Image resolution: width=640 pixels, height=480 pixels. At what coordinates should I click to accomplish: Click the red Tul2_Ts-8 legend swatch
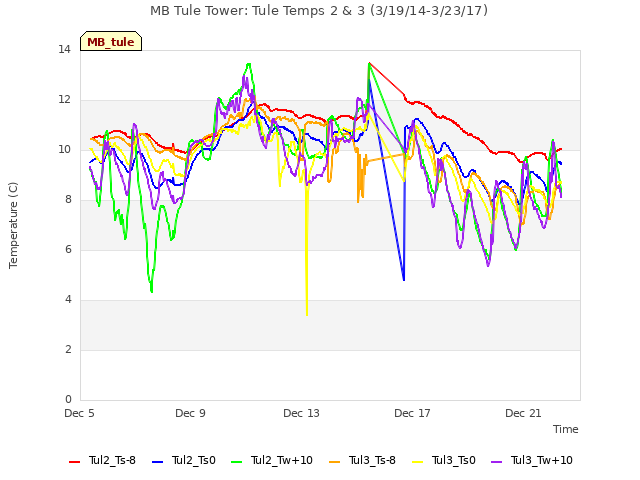75,462
